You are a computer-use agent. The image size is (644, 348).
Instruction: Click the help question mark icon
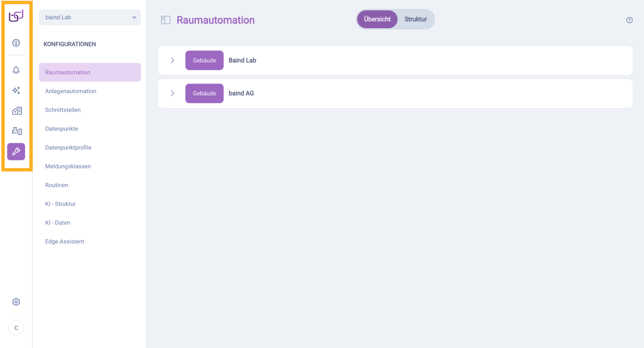(x=630, y=20)
